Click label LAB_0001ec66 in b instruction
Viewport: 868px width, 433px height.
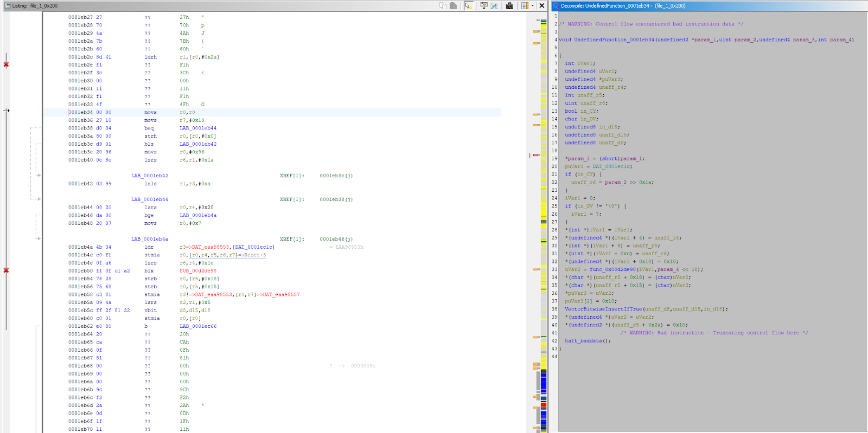198,326
